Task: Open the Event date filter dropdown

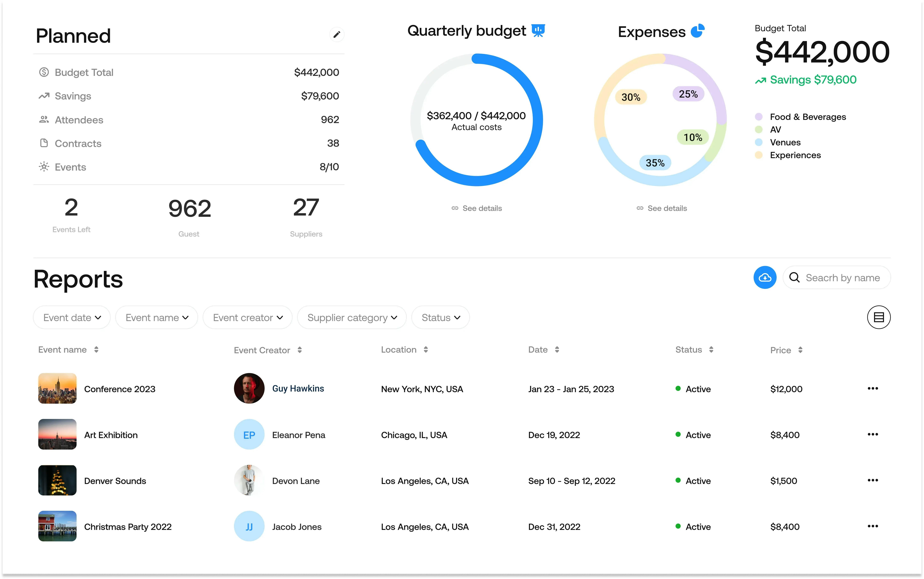Action: (x=72, y=317)
